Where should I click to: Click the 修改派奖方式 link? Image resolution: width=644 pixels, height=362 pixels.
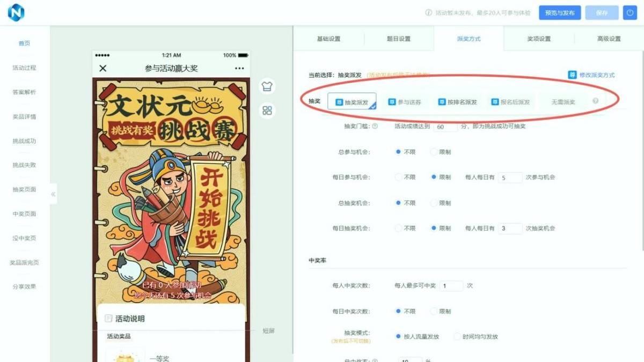pyautogui.click(x=592, y=75)
